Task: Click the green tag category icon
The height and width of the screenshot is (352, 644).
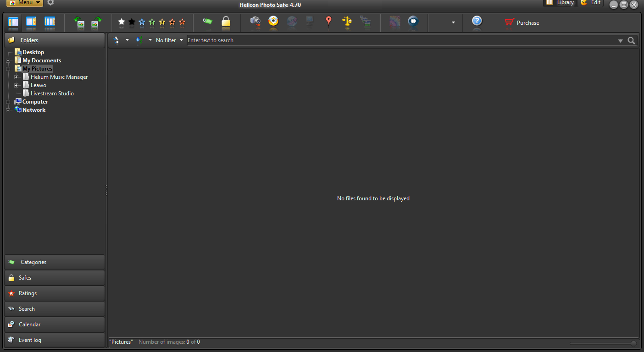Action: pyautogui.click(x=207, y=22)
